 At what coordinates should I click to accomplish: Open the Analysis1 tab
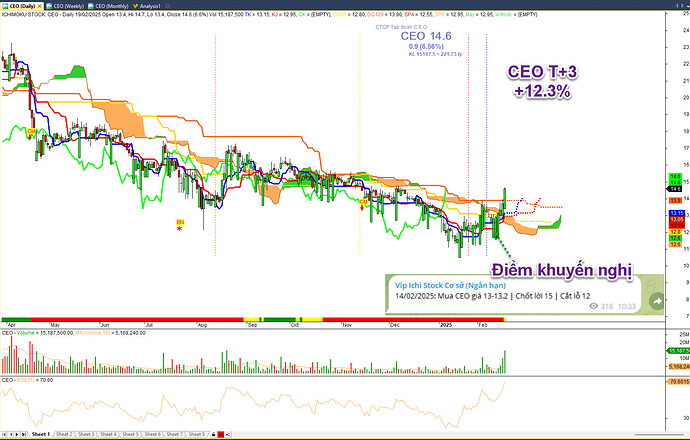tap(147, 6)
